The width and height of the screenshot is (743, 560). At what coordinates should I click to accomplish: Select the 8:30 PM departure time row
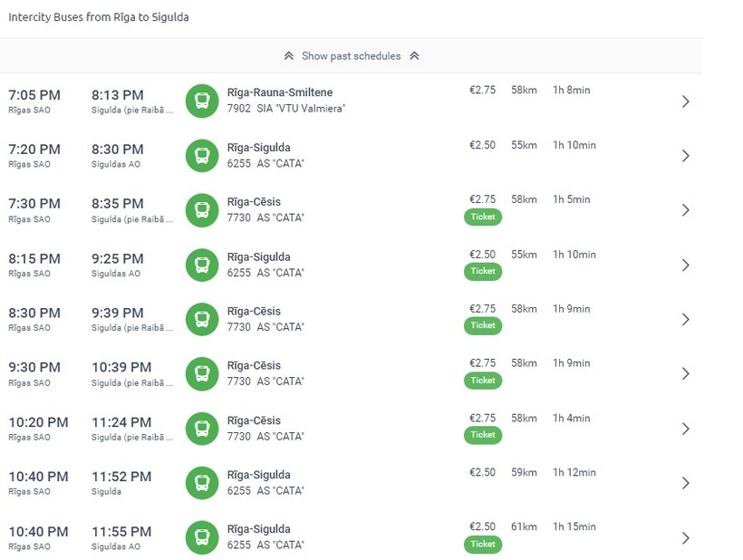(x=34, y=313)
